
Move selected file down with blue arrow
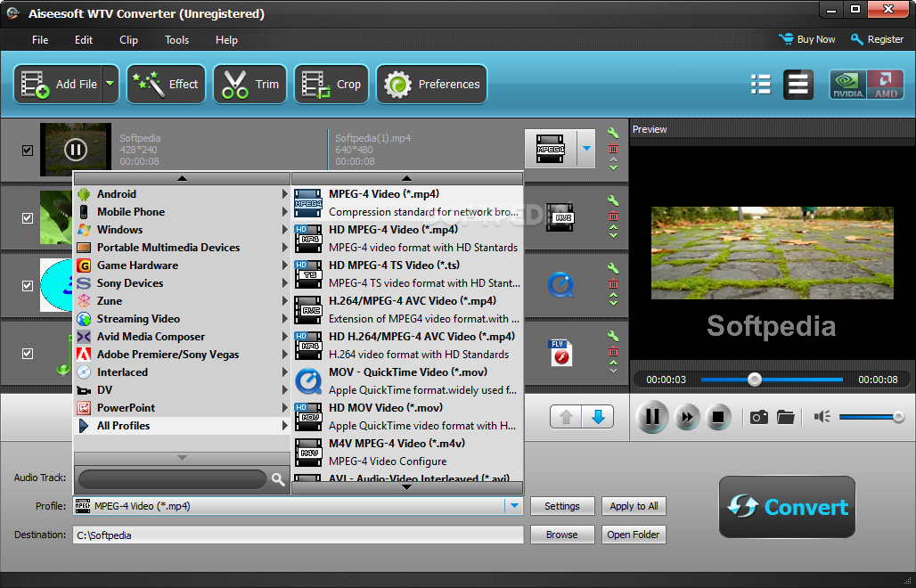point(598,417)
